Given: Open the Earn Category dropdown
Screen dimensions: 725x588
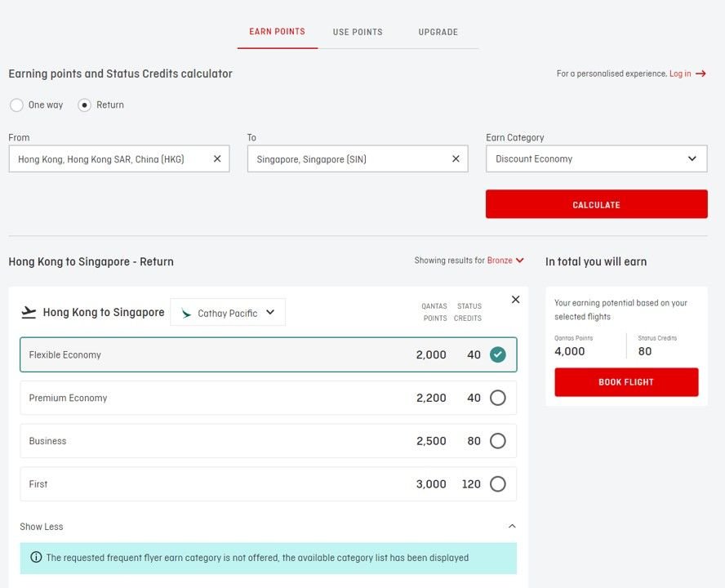Looking at the screenshot, I should click(x=596, y=158).
